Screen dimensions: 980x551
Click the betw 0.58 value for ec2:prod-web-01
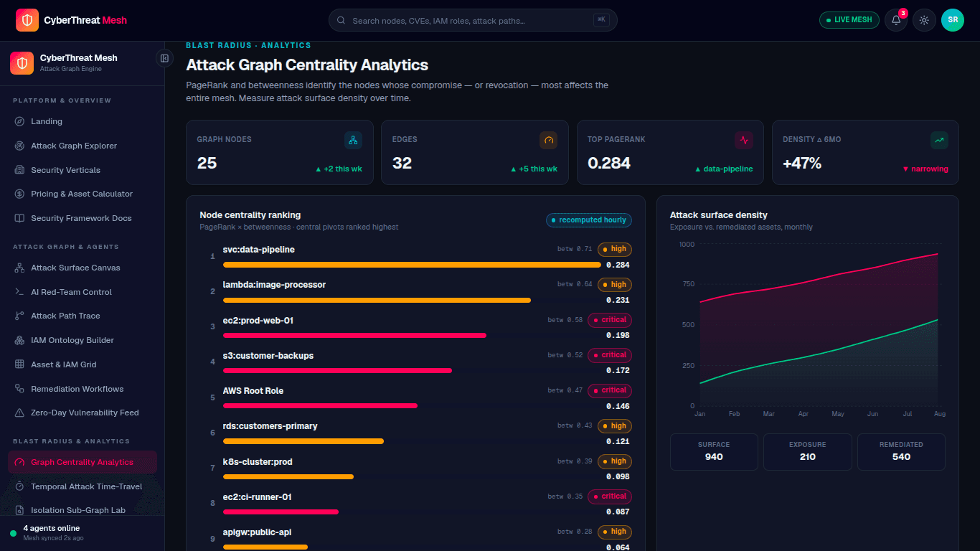(x=565, y=320)
